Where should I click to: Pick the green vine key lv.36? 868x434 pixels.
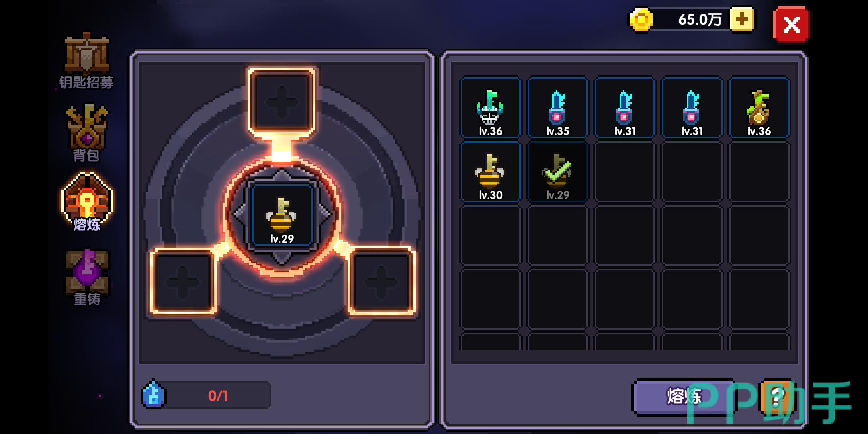click(759, 108)
